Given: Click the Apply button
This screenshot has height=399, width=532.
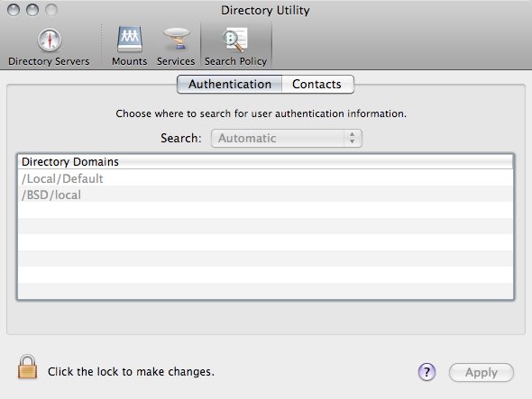Looking at the screenshot, I should pyautogui.click(x=482, y=372).
